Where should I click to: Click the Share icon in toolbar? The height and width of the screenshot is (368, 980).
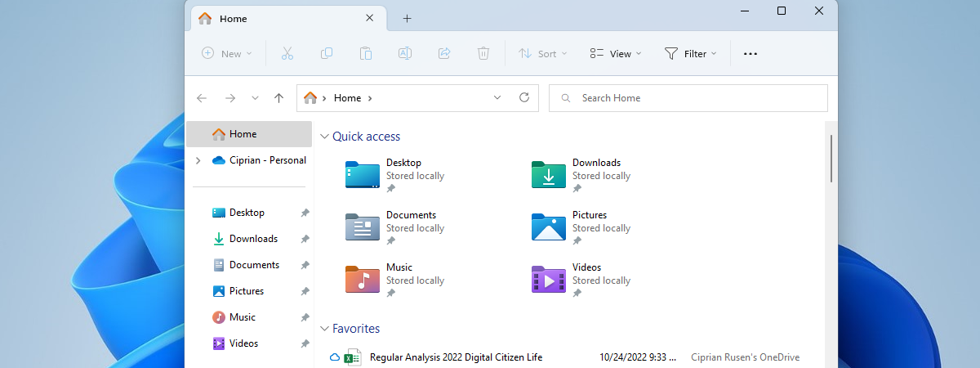pyautogui.click(x=444, y=54)
